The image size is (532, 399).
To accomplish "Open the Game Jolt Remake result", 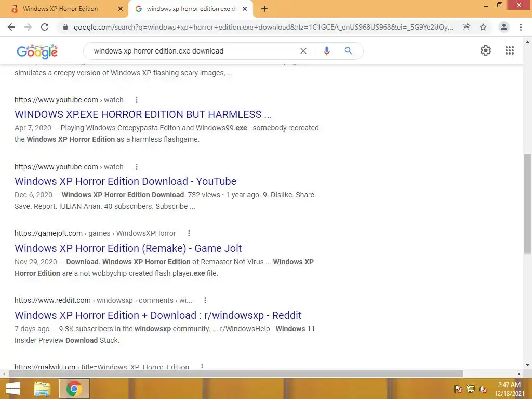I will coord(128,248).
